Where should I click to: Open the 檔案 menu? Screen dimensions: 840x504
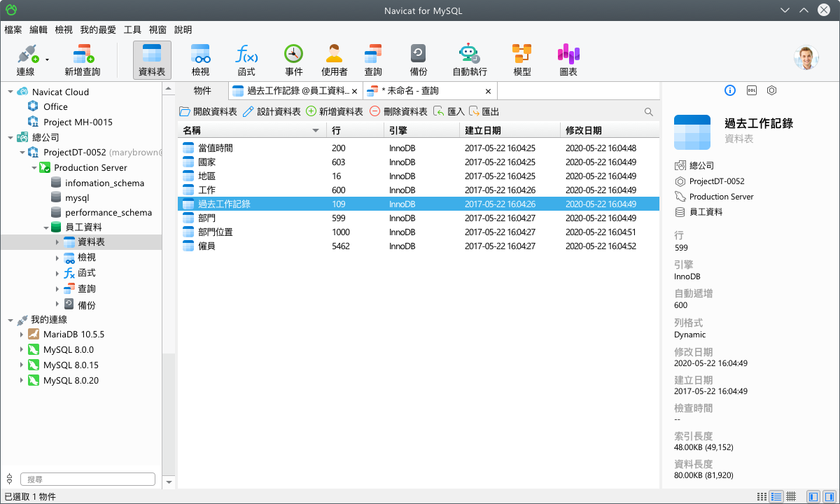13,30
